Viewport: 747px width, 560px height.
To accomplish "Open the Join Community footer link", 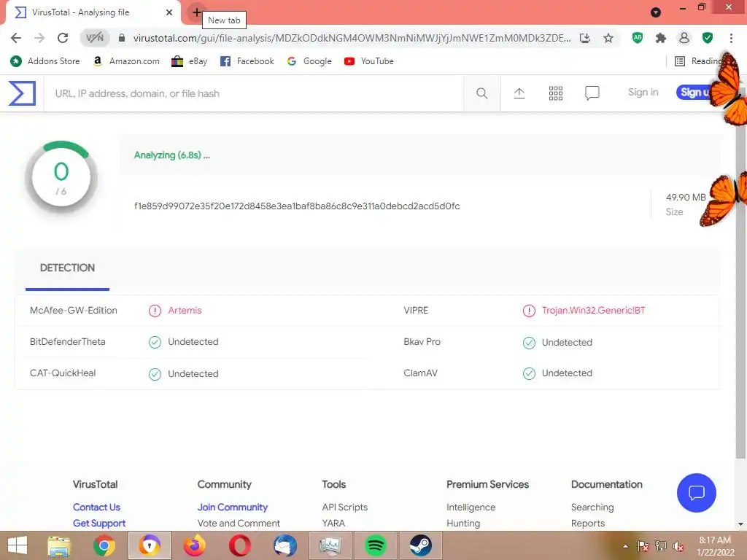I will coord(233,507).
